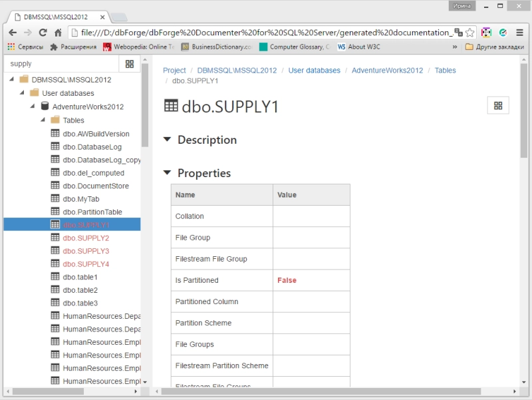The image size is (532, 400).
Task: Click the folder icon beside Tables
Action: point(55,120)
